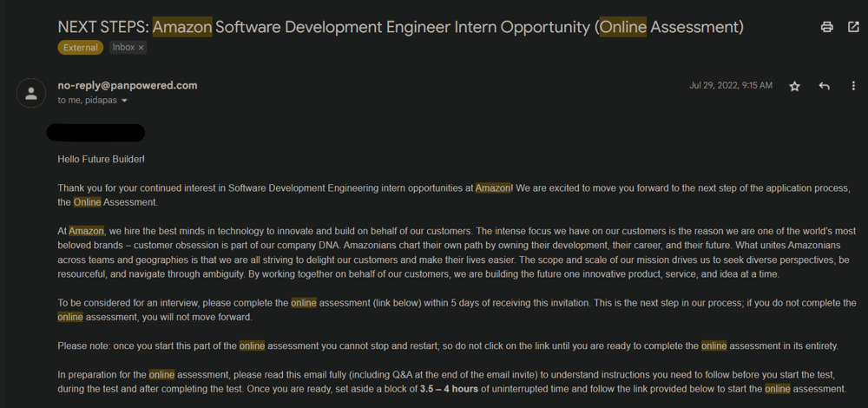The height and width of the screenshot is (408, 868).
Task: Click the "Hello Future Builder!" greeting
Action: click(101, 160)
